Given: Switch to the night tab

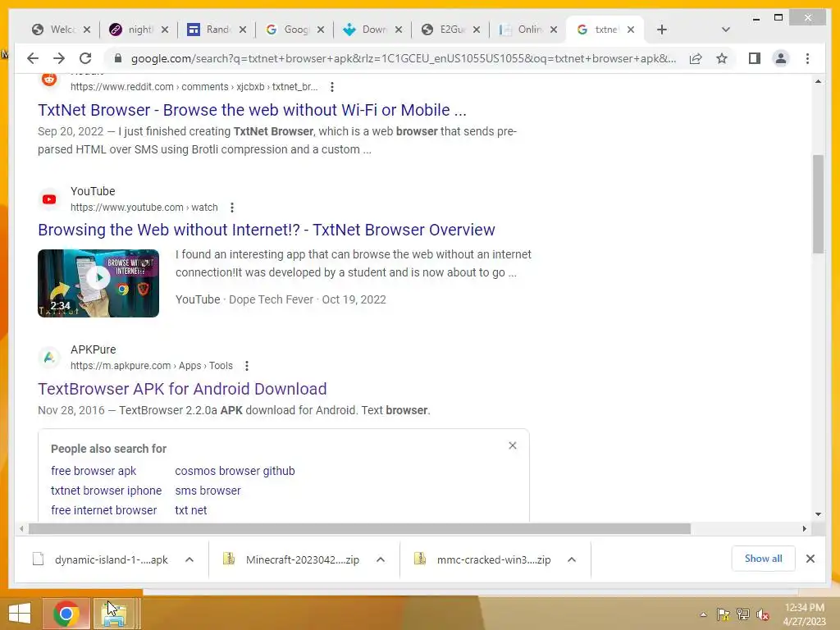Looking at the screenshot, I should (133, 30).
